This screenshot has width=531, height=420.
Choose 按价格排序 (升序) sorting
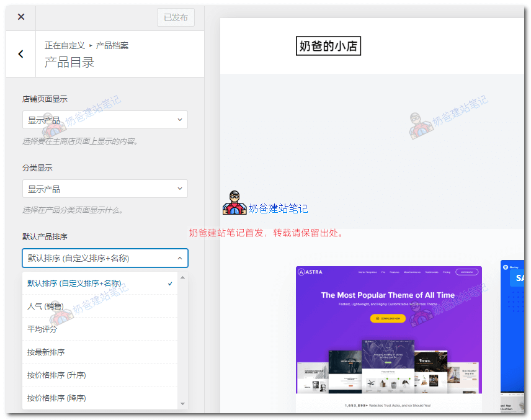tap(99, 374)
